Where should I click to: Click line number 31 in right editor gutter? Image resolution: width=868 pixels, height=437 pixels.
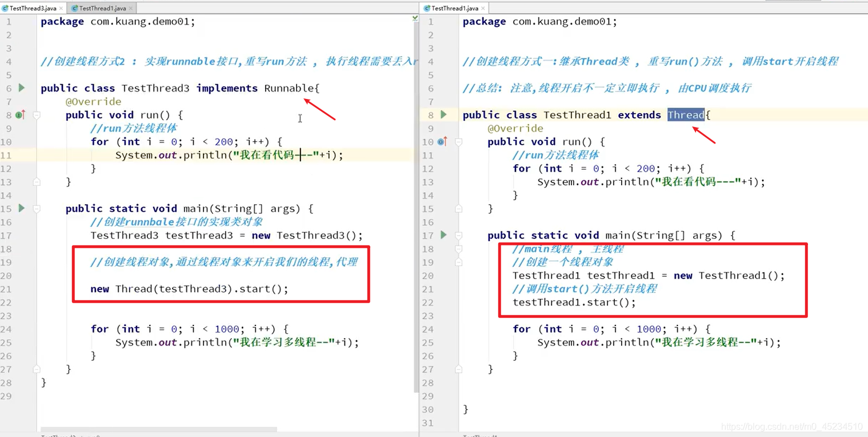click(x=428, y=423)
